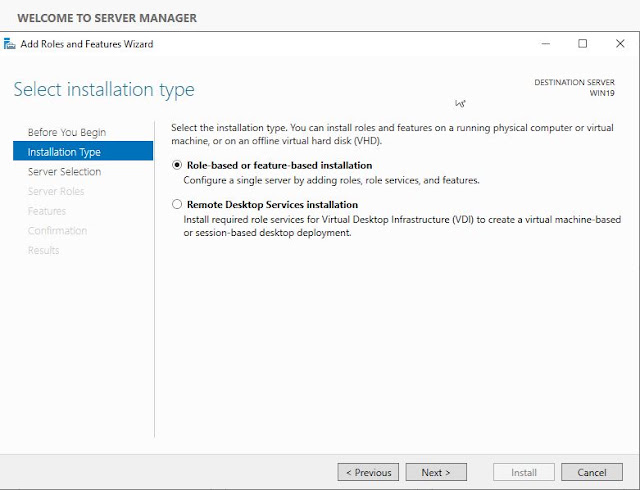This screenshot has height=490, width=640.
Task: Click the Results sidebar entry
Action: (43, 250)
